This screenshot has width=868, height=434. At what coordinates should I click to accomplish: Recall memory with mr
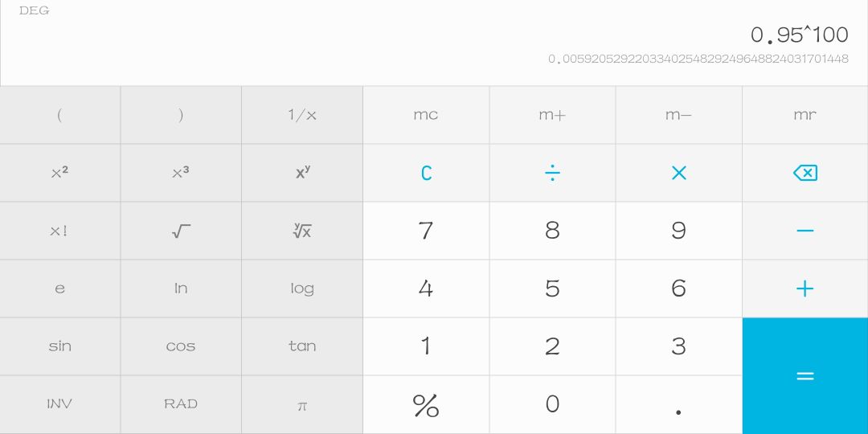pos(805,115)
